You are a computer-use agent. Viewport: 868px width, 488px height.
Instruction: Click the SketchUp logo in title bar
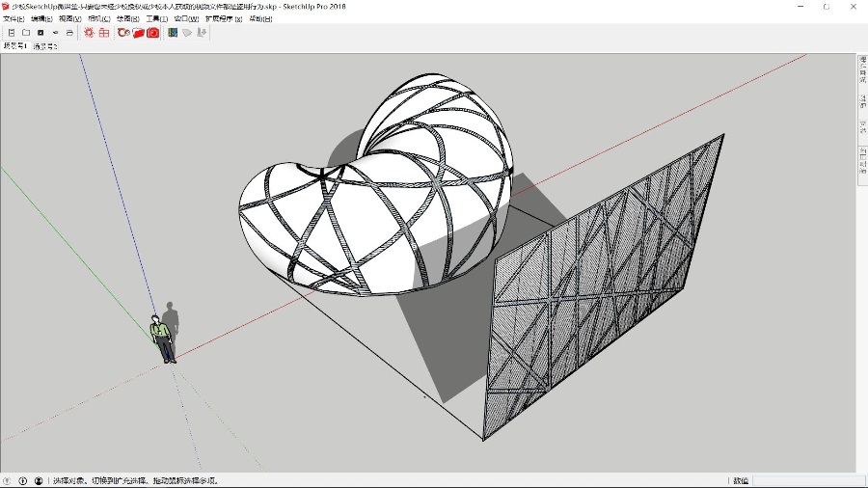pos(6,6)
